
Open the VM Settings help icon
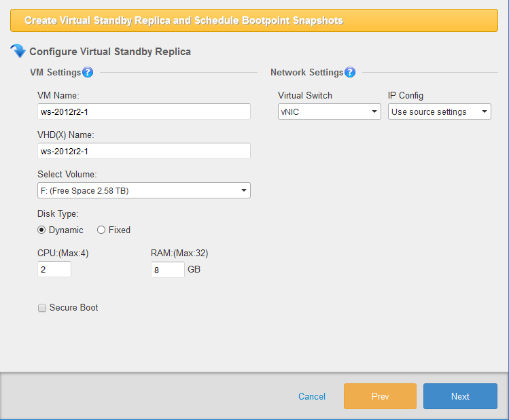point(88,72)
